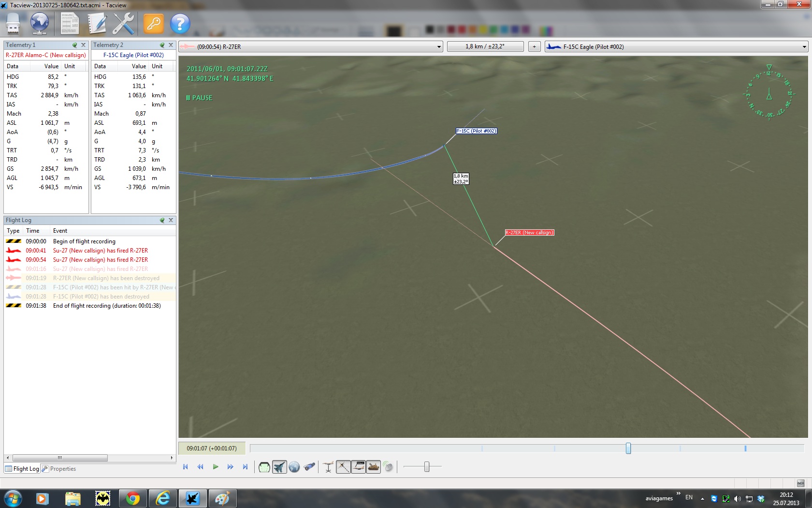Move the timeline position handle
The width and height of the screenshot is (812, 508).
click(628, 448)
